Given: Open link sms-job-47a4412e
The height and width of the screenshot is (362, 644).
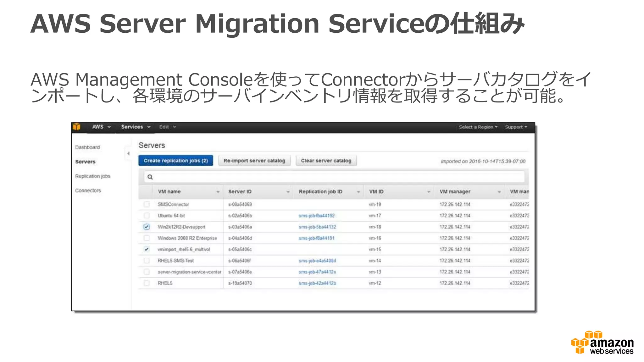Looking at the screenshot, I should click(317, 272).
